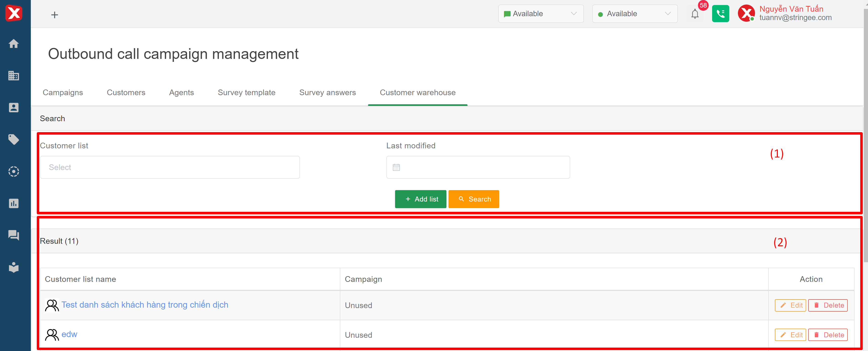Image resolution: width=868 pixels, height=351 pixels.
Task: Open the Customer list select dropdown
Action: [x=170, y=168]
